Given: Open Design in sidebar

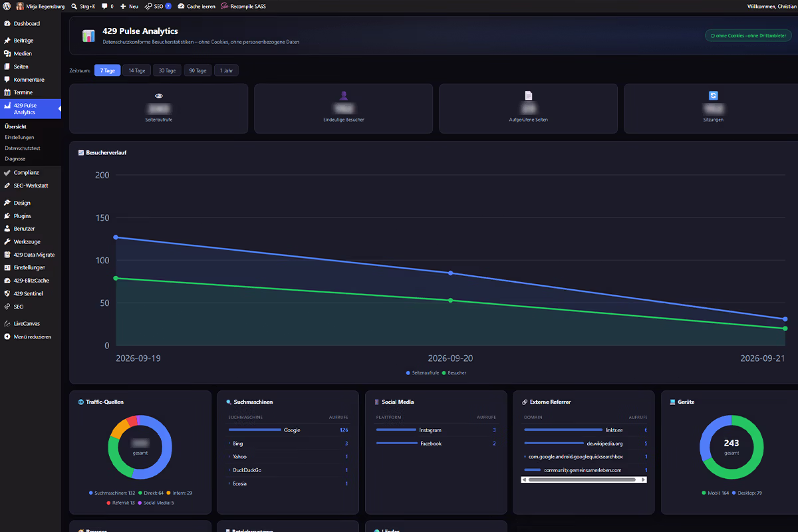Looking at the screenshot, I should pos(30,203).
